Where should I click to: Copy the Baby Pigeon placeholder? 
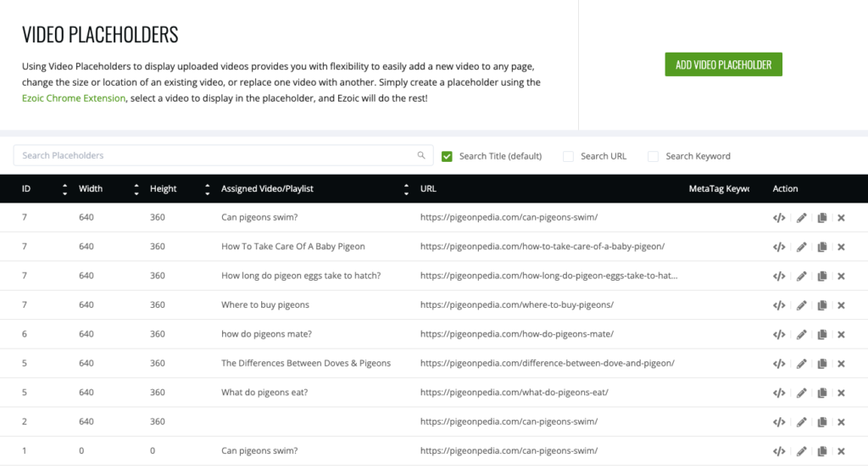[822, 247]
